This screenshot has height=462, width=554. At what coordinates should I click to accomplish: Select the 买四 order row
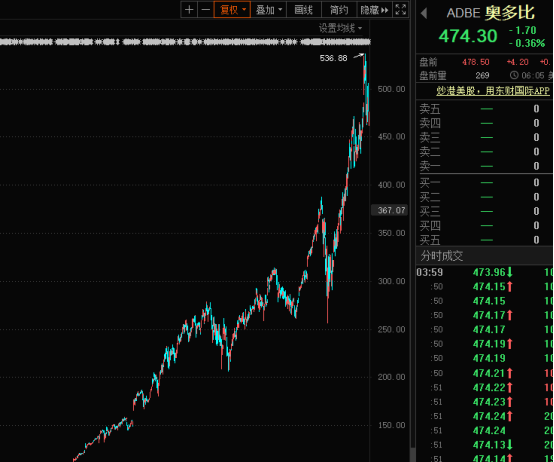point(484,225)
